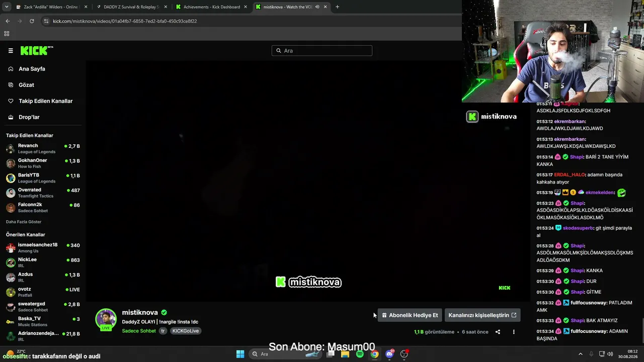
Task: Click the heart icon for followed channels
Action: (11, 101)
